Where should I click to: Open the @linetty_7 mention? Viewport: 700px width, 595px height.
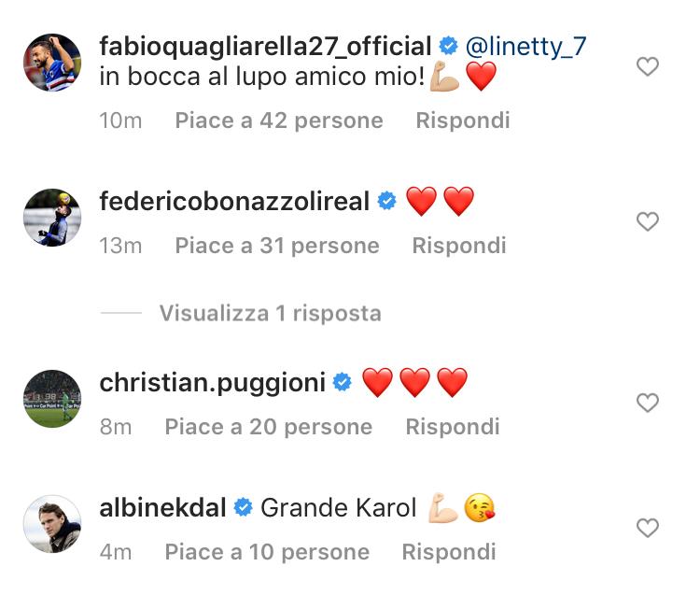click(525, 46)
